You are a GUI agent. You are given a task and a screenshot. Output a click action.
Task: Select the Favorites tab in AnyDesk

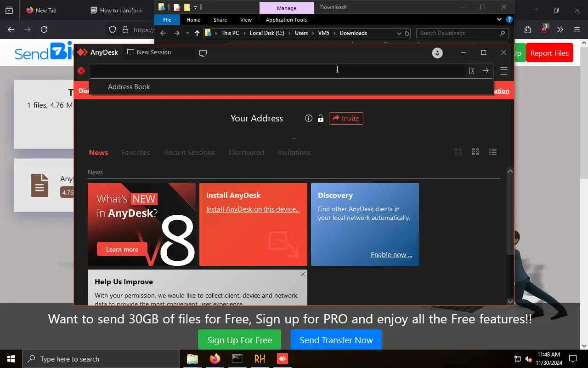click(136, 152)
